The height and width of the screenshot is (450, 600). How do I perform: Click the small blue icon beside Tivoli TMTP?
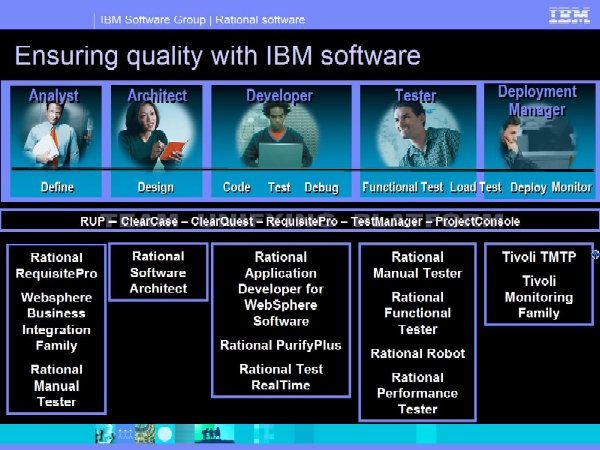point(595,254)
